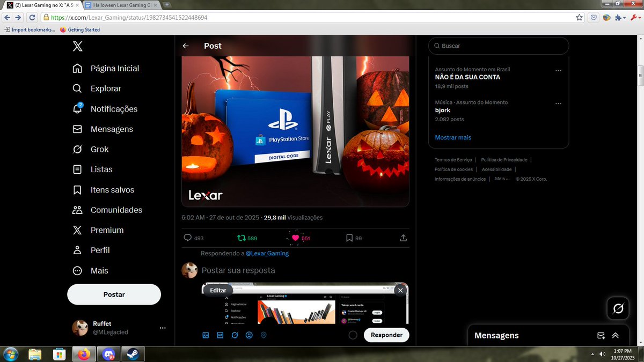Switch to Halloween Lexar Gaming tab
The width and height of the screenshot is (644, 362).
click(121, 4)
